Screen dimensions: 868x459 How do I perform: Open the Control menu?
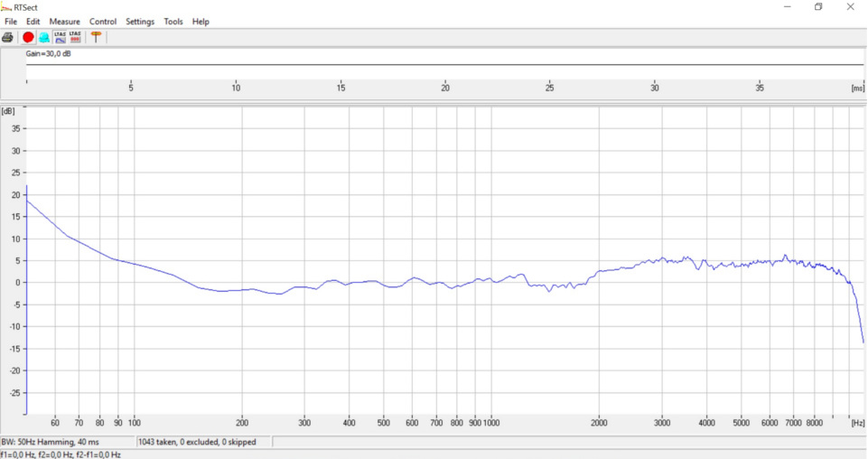[x=103, y=22]
